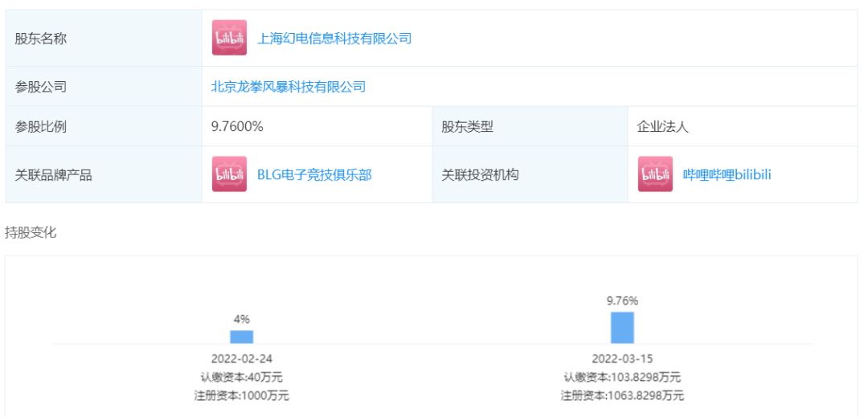Click 认缴资本:103.8298万元 text
Image resolution: width=868 pixels, height=417 pixels.
point(622,377)
